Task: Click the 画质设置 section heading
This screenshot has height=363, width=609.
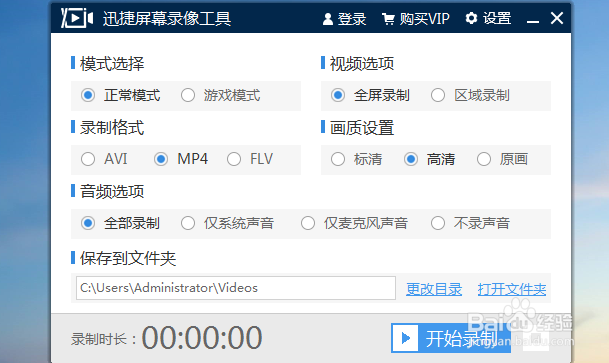Action: tap(362, 128)
